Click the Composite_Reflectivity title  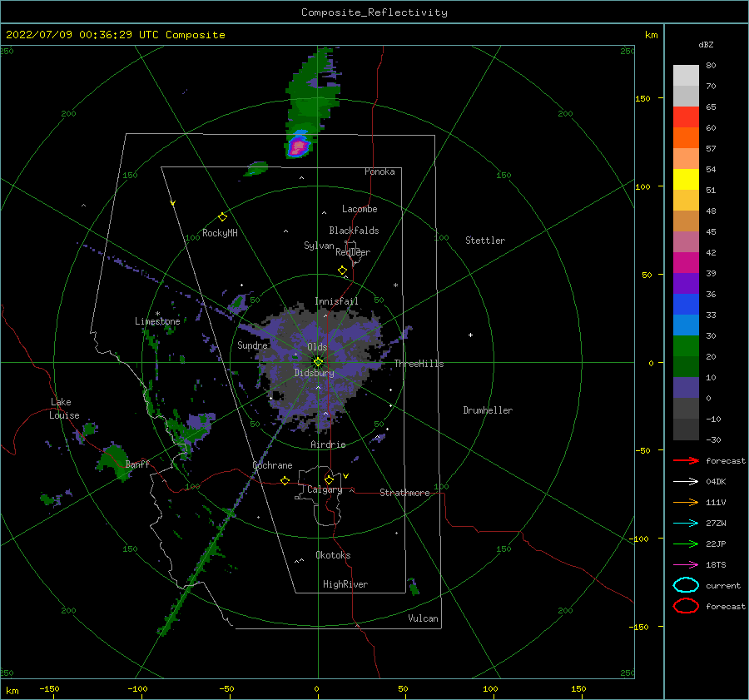[x=374, y=12]
